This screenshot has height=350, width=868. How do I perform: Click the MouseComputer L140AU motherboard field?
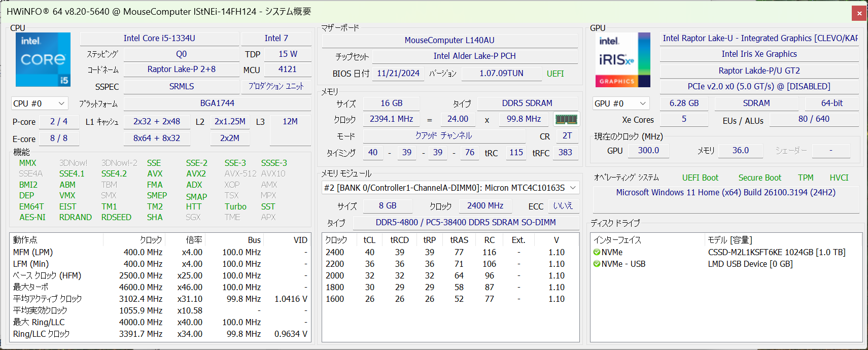pos(449,41)
